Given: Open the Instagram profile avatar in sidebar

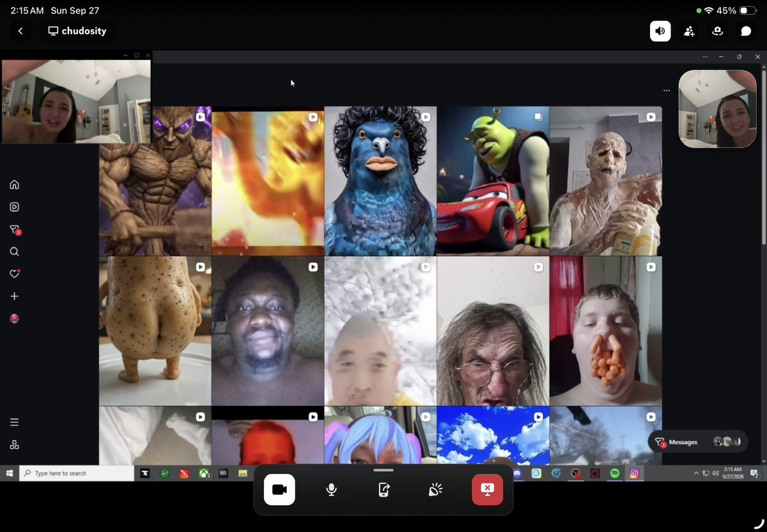Looking at the screenshot, I should point(14,319).
